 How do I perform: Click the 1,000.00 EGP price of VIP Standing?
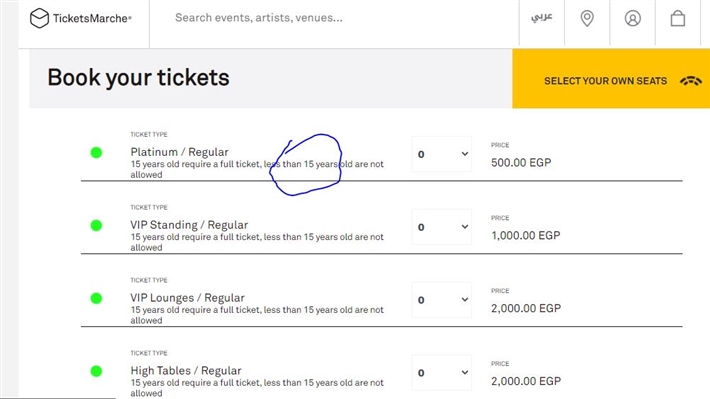pyautogui.click(x=526, y=235)
